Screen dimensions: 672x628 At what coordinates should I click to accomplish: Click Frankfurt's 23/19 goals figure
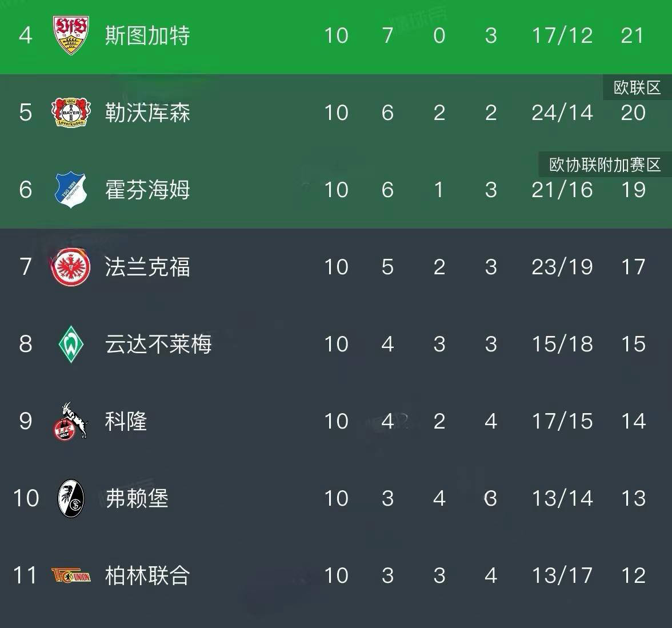coord(562,267)
